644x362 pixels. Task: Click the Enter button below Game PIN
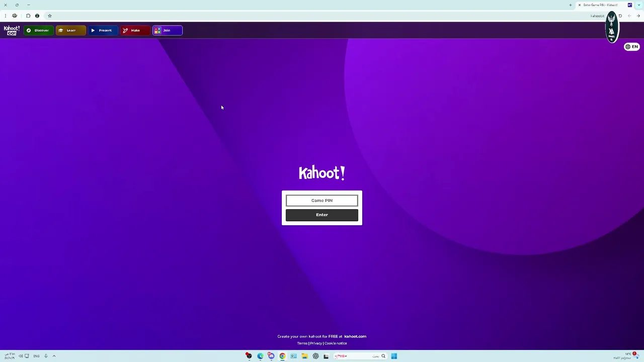point(322,215)
